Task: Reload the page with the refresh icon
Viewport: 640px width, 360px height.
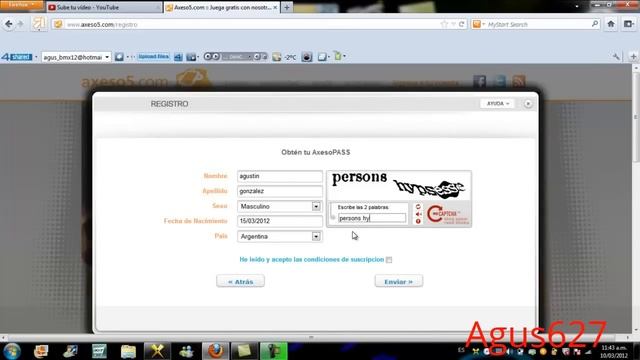Action: [462, 24]
